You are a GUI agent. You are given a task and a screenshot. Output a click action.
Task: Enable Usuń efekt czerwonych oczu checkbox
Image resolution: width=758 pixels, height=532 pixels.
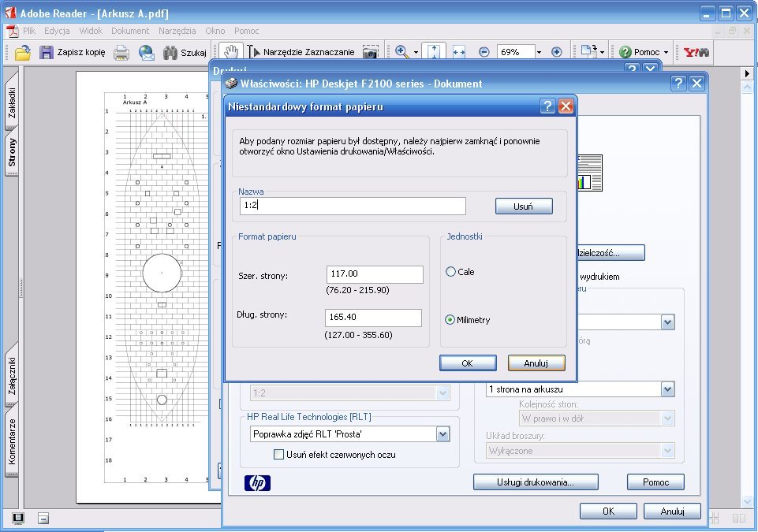pos(278,455)
